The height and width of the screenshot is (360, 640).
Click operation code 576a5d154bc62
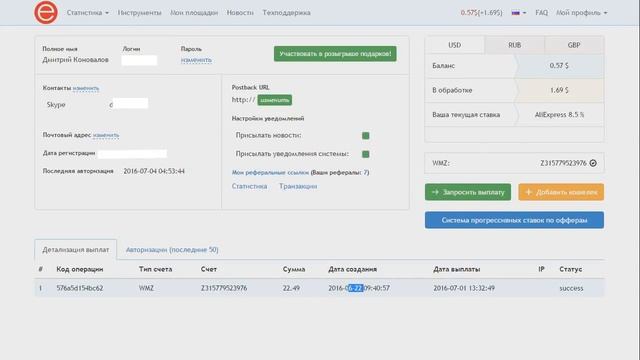tap(80, 288)
